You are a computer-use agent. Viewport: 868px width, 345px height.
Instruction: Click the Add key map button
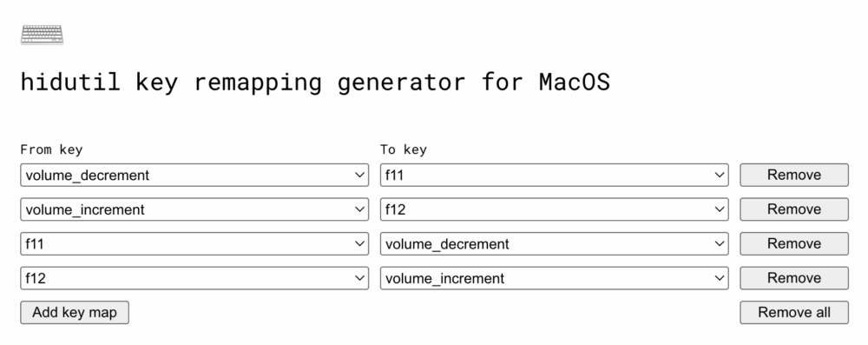click(x=75, y=313)
